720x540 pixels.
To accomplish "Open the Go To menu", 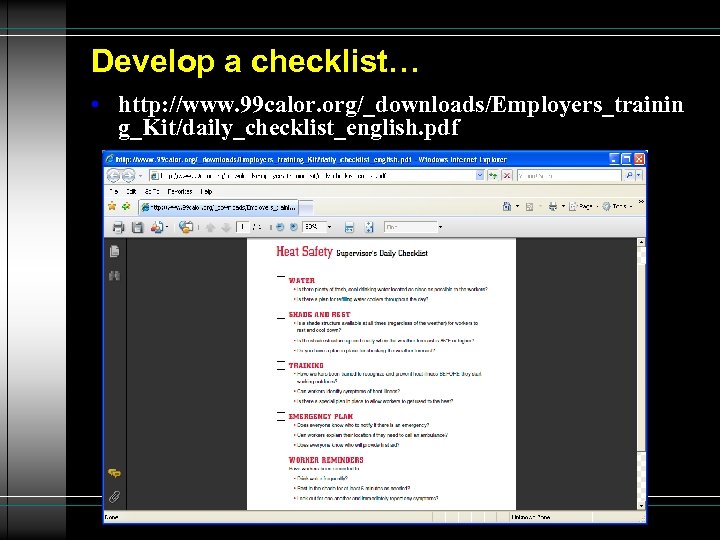I will click(x=152, y=191).
